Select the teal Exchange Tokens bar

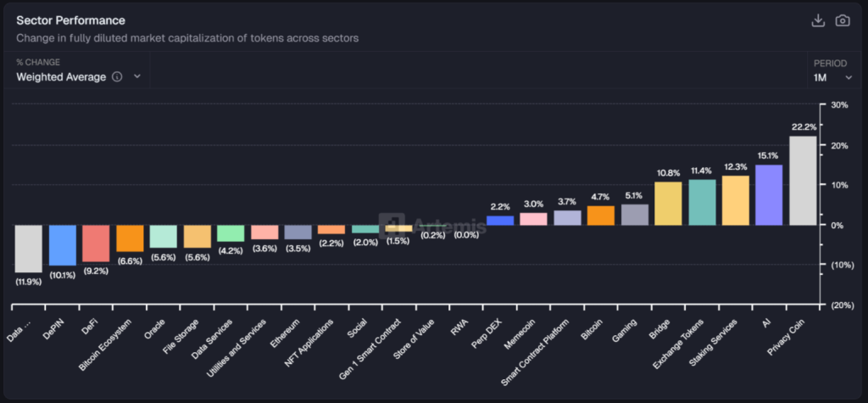tap(702, 202)
